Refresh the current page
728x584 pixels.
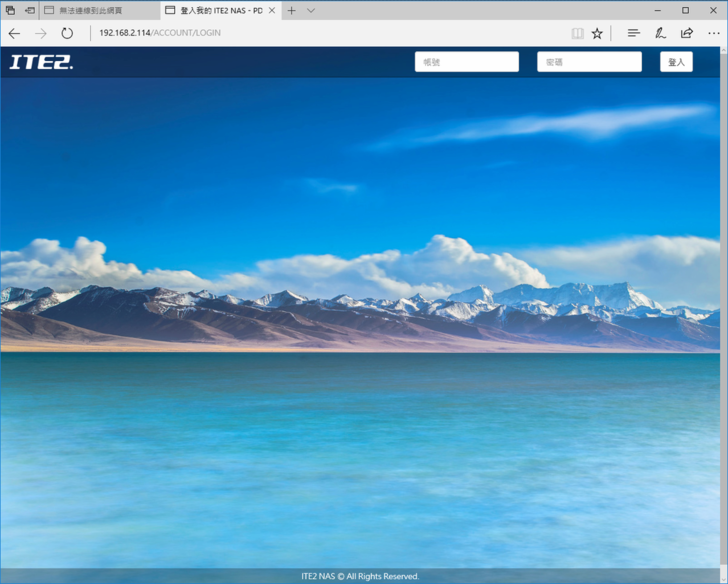[x=67, y=33]
